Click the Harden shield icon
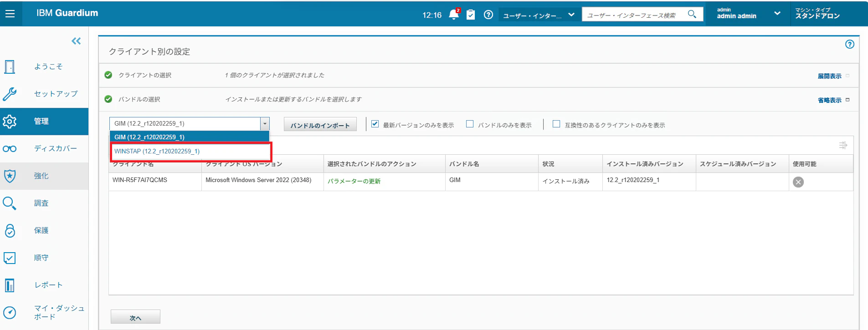The height and width of the screenshot is (330, 868). click(10, 176)
